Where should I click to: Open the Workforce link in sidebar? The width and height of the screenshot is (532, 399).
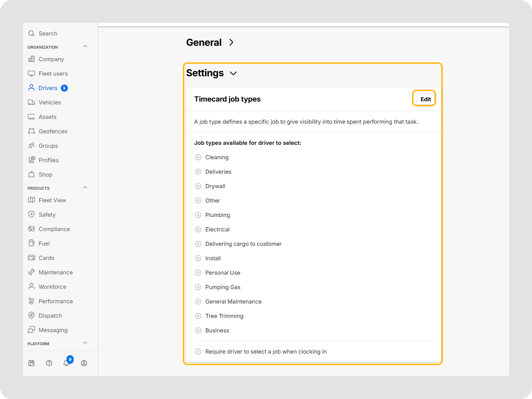point(52,287)
